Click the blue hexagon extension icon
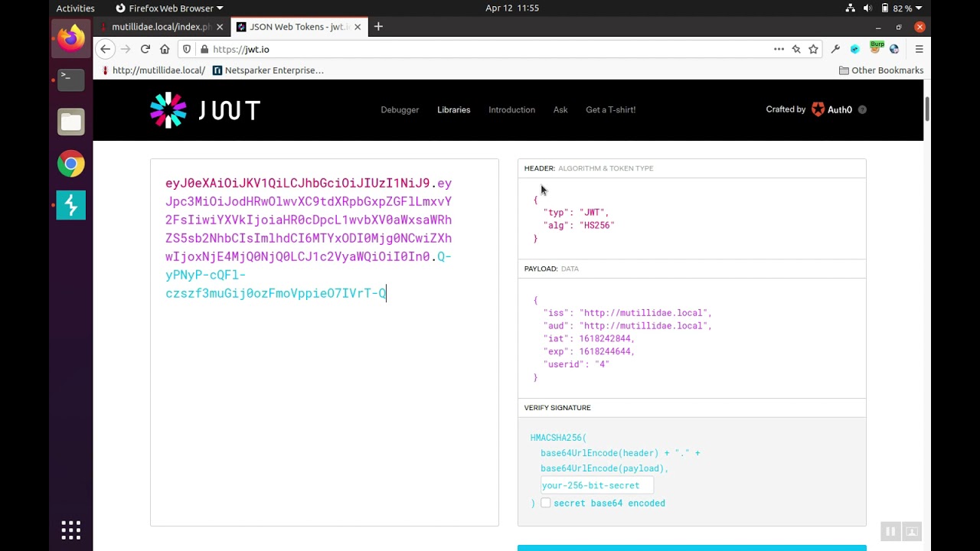The height and width of the screenshot is (551, 980). [855, 49]
